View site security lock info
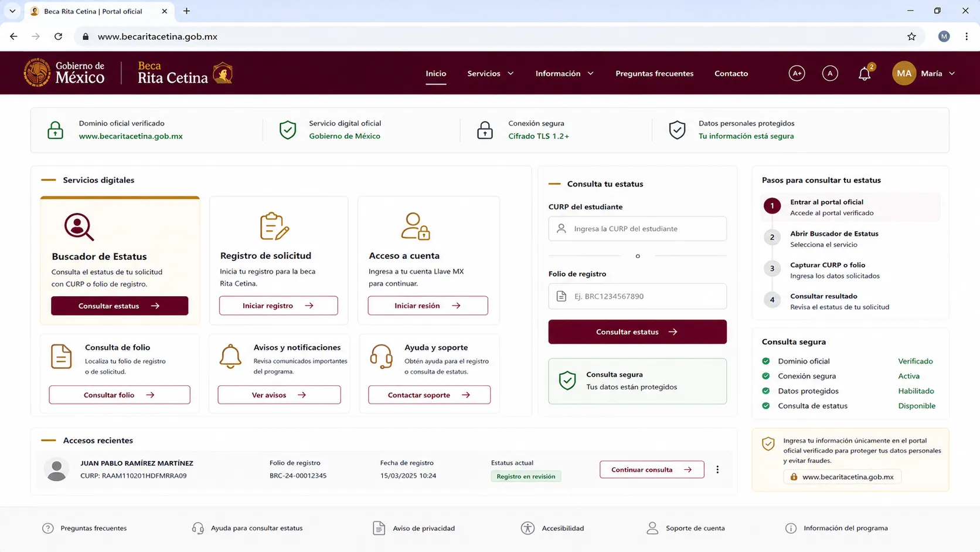This screenshot has width=980, height=552. tap(86, 36)
